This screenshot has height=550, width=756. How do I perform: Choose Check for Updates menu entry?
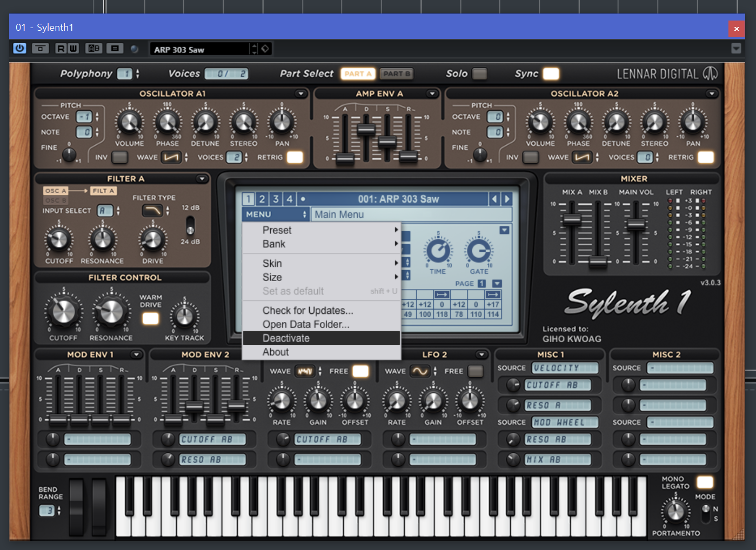pyautogui.click(x=322, y=311)
